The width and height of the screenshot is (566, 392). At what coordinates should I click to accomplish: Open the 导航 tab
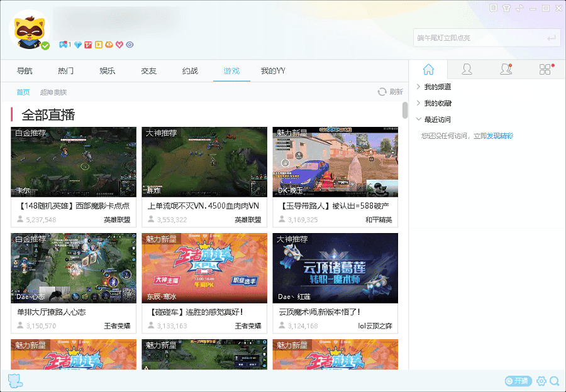pos(25,71)
